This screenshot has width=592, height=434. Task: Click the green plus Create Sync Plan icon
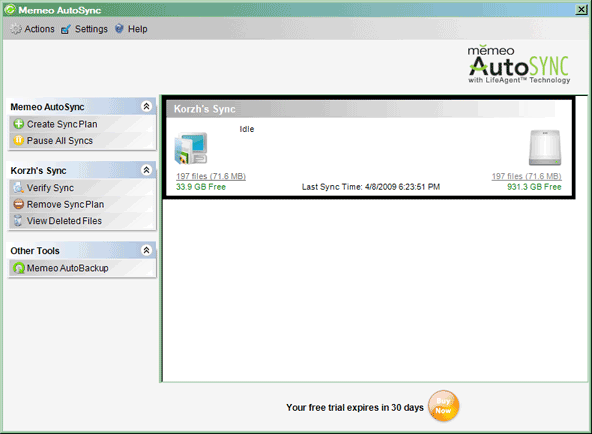click(18, 124)
